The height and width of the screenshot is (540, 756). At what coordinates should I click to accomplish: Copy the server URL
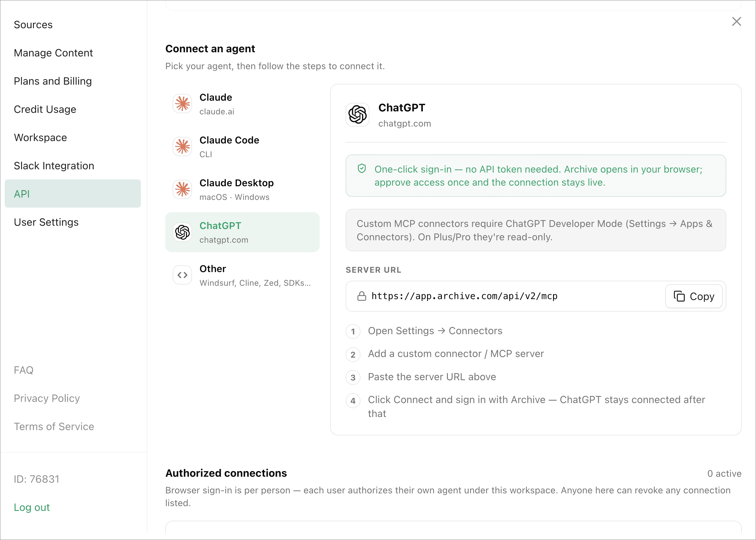click(x=694, y=296)
